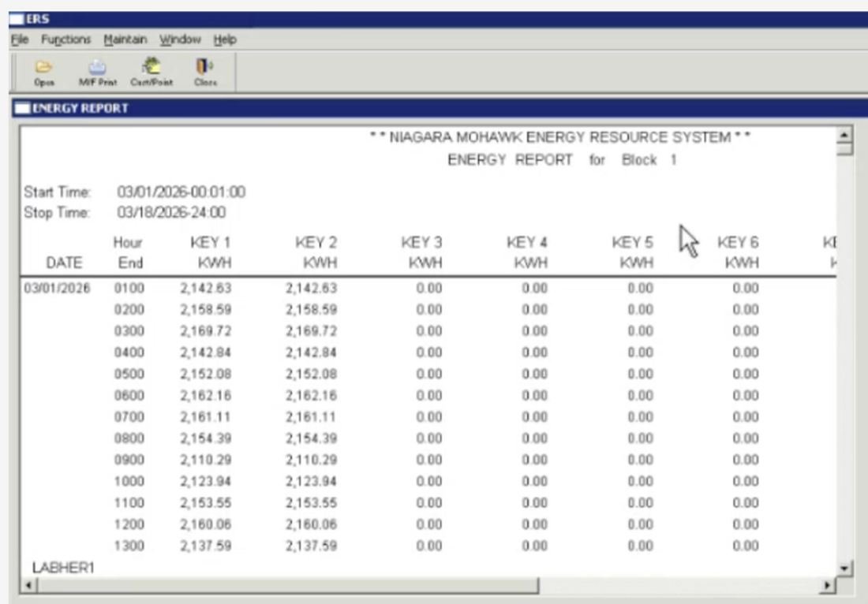This screenshot has width=868, height=604.
Task: Click the horizontal scrollbar right arrow
Action: point(828,585)
